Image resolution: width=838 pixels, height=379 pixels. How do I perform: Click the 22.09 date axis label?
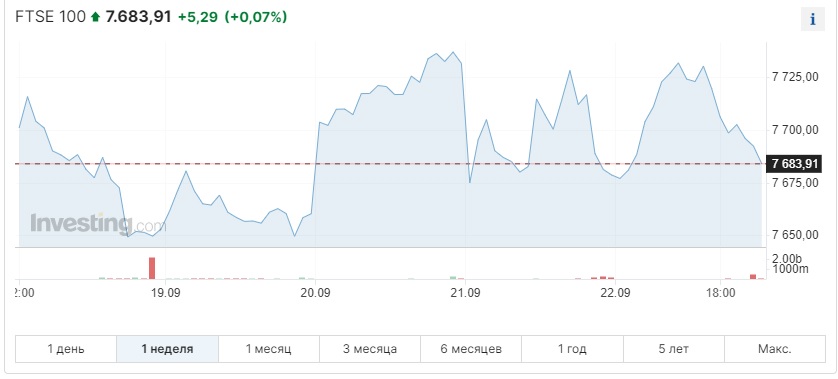[x=615, y=292]
